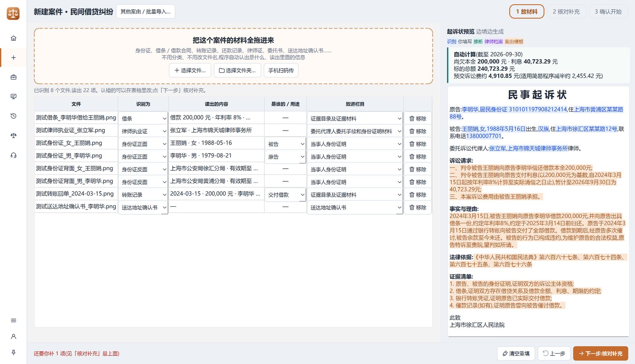Remove the 测试借条_李明华借给王丽娟.png row
635x364 pixels.
(418, 118)
